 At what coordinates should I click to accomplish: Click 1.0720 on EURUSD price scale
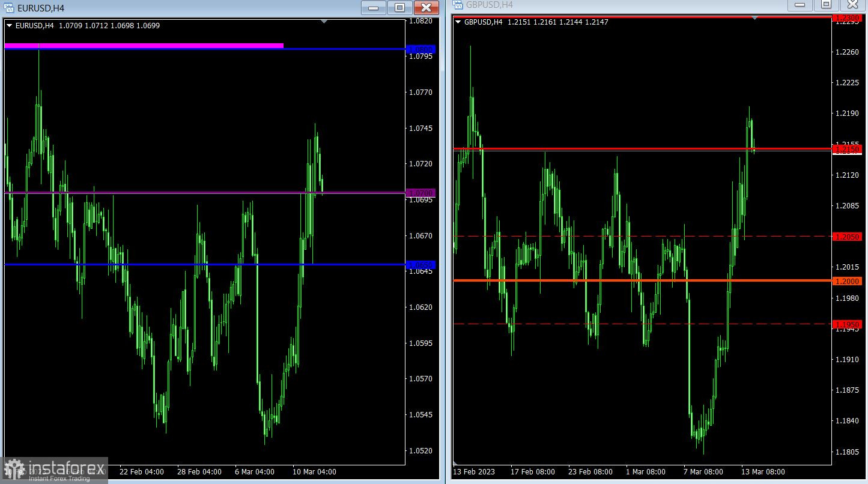(x=420, y=164)
